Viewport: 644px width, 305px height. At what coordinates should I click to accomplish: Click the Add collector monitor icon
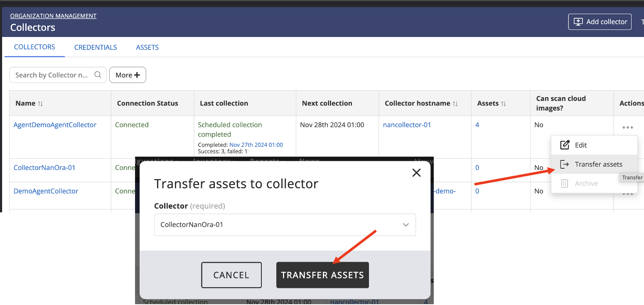578,22
